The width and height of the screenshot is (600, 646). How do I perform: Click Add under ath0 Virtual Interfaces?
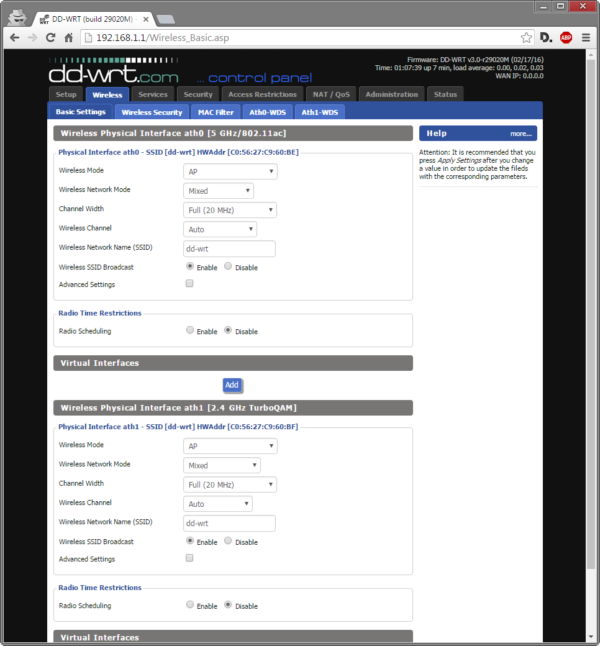[x=232, y=384]
